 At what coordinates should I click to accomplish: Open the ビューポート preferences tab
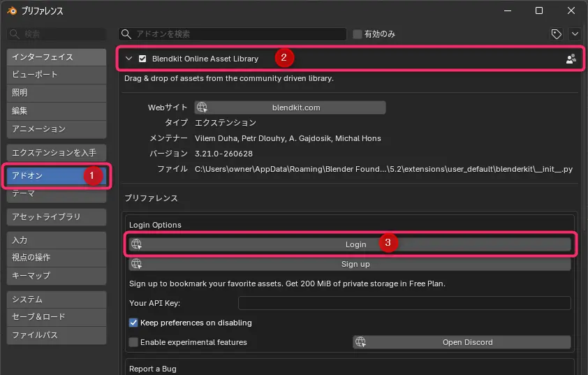coord(57,75)
